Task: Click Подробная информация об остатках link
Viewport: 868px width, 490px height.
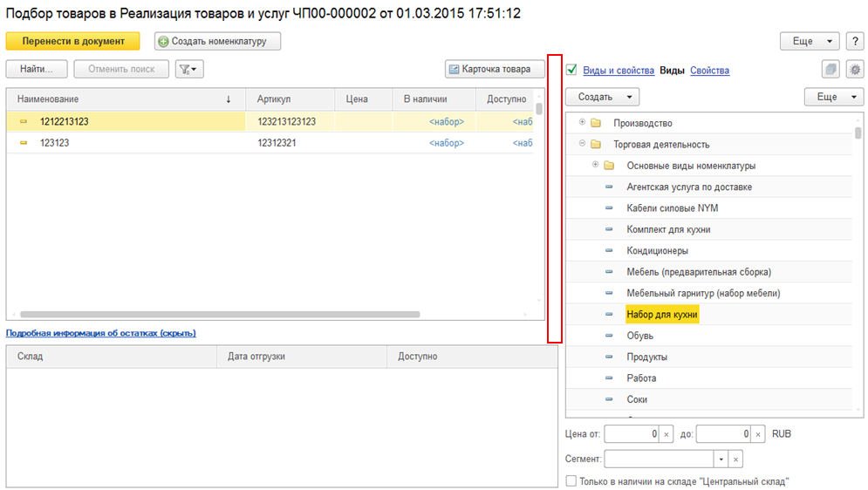Action: (x=101, y=333)
